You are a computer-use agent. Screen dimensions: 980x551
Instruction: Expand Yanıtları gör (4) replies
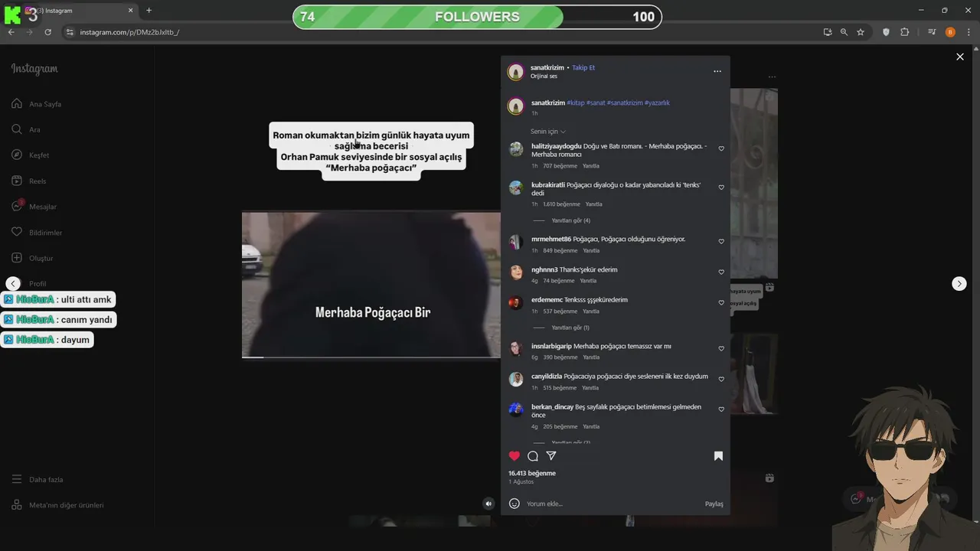[570, 220]
